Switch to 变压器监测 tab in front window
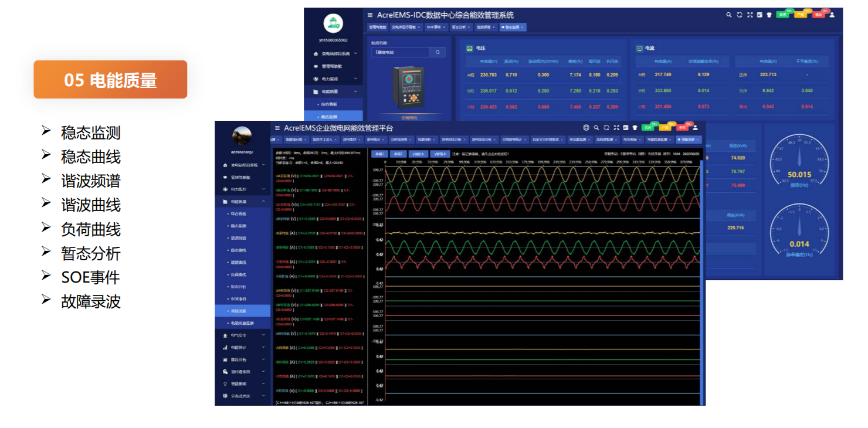Viewport: 868px width, 428px height. 580,140
